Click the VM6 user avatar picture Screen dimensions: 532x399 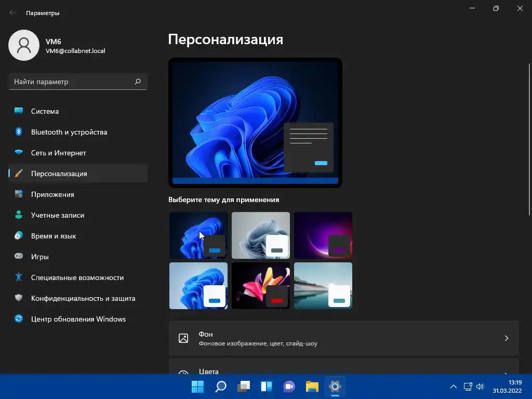[24, 45]
